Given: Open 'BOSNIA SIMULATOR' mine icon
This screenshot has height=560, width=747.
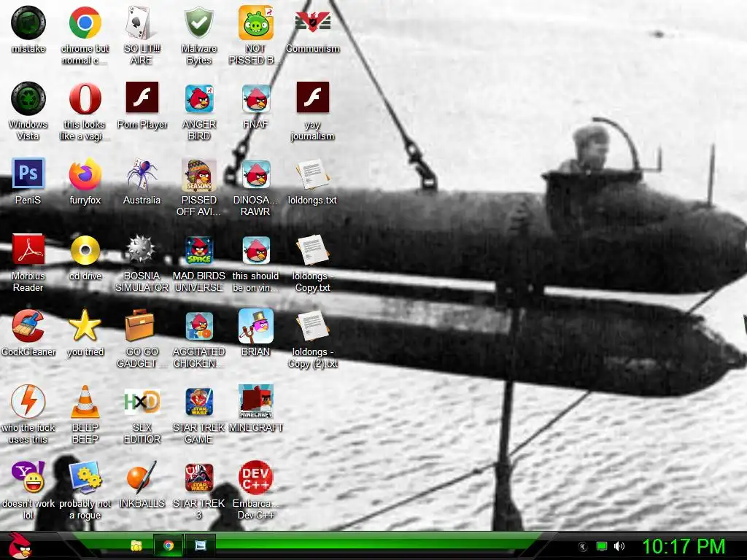Looking at the screenshot, I should tap(141, 249).
